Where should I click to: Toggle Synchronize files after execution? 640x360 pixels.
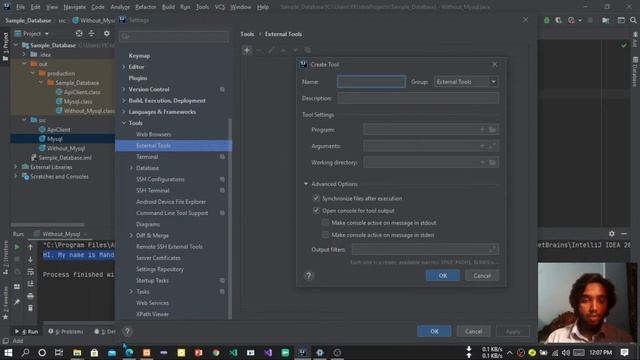point(316,198)
